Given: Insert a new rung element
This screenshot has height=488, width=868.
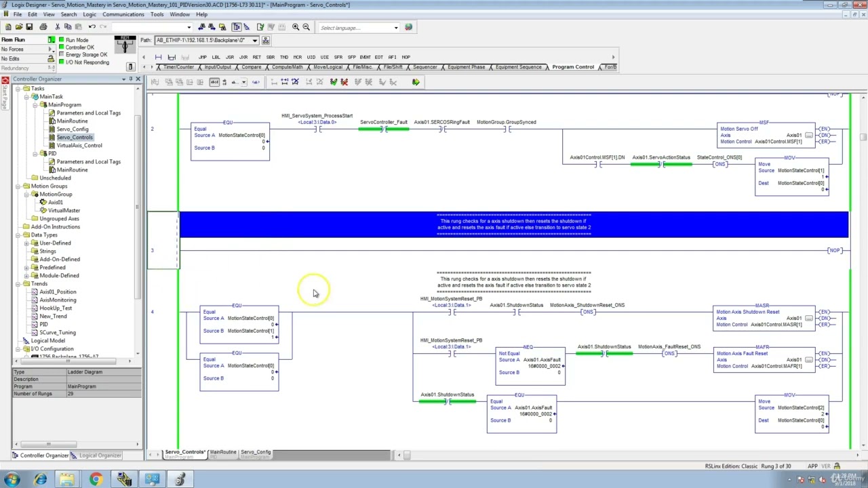Looking at the screenshot, I should 159,57.
